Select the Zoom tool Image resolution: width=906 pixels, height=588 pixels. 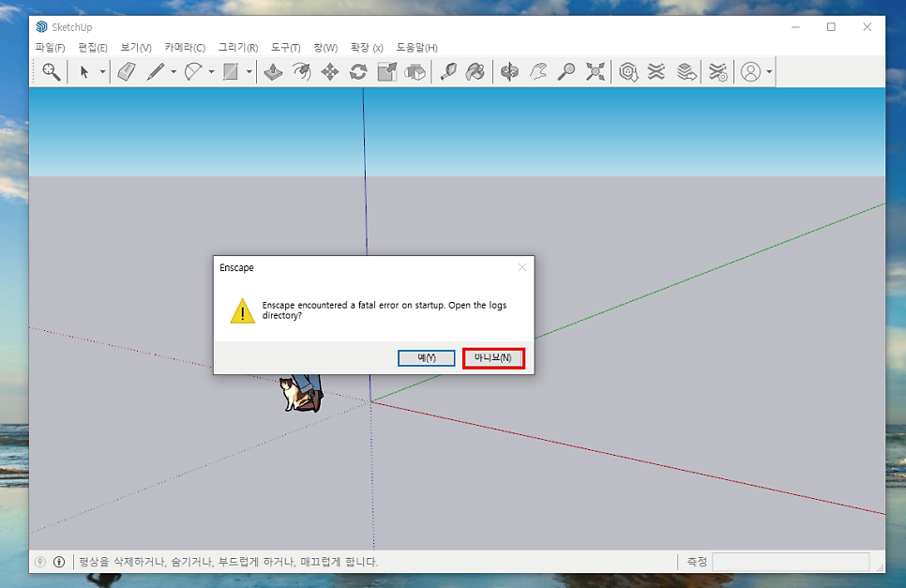(x=566, y=71)
